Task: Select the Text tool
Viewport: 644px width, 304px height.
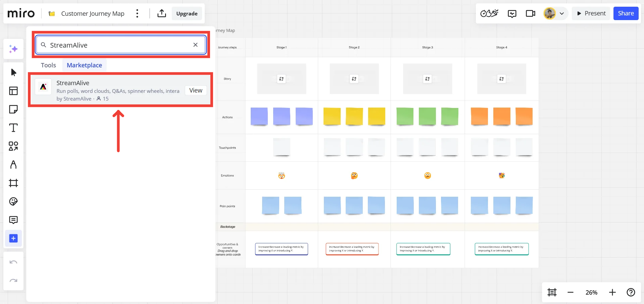Action: (x=13, y=128)
